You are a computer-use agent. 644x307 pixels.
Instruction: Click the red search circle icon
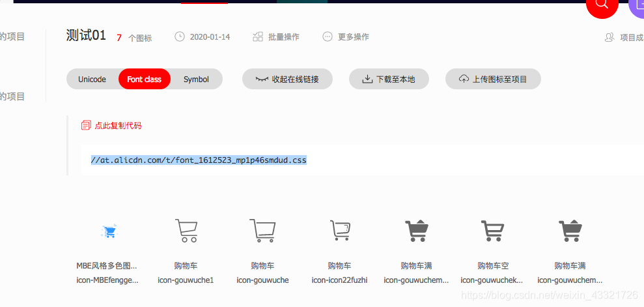click(x=602, y=5)
